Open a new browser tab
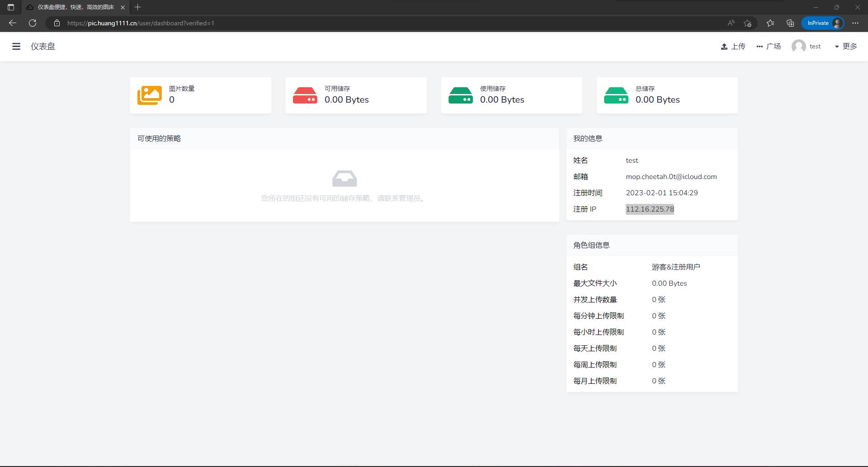Viewport: 868px width, 467px height. (x=138, y=7)
